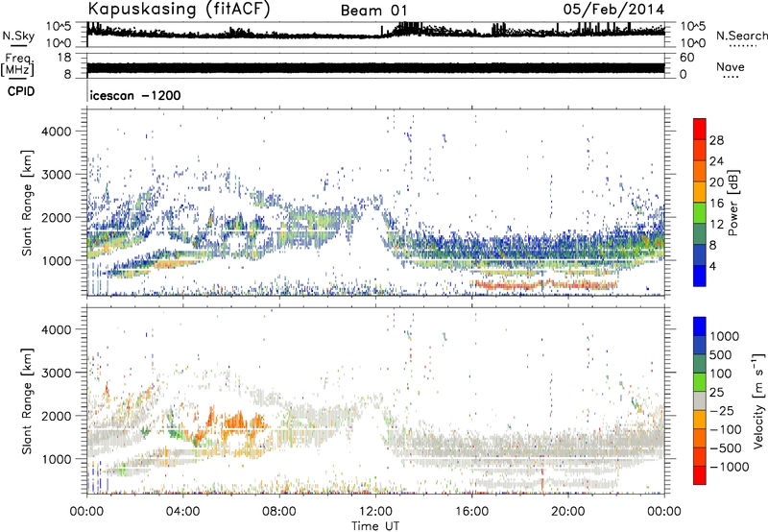Click the "Beam 01" label
Viewport: 768px width, 532px height.
click(x=373, y=11)
